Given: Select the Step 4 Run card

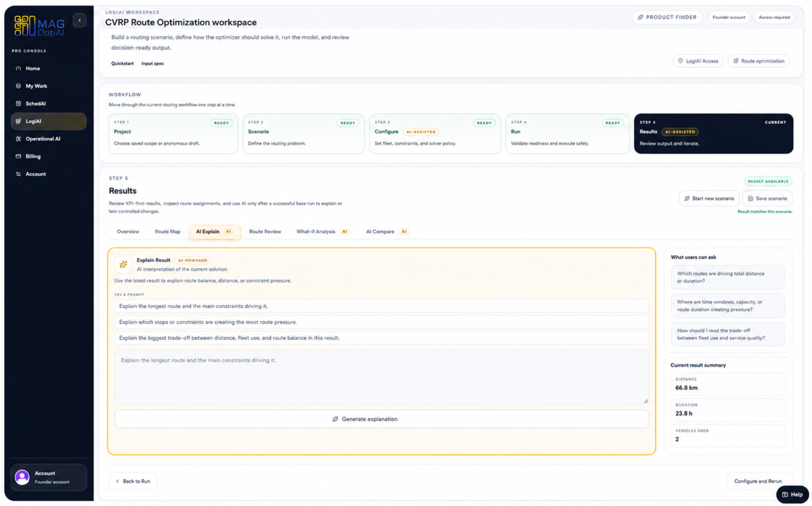Looking at the screenshot, I should coord(567,134).
